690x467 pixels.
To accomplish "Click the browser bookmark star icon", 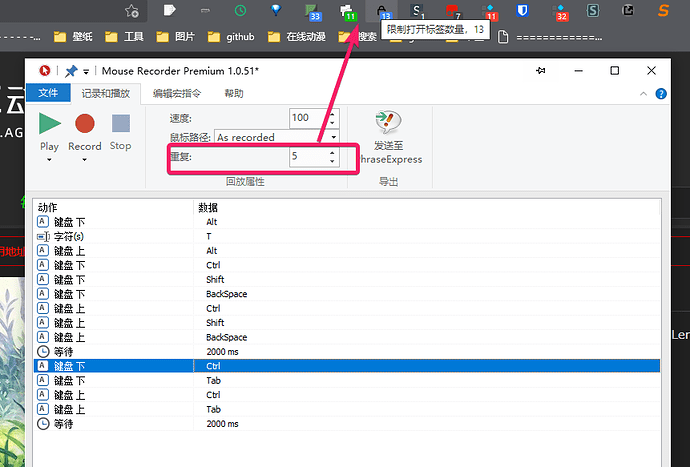I will tap(132, 11).
